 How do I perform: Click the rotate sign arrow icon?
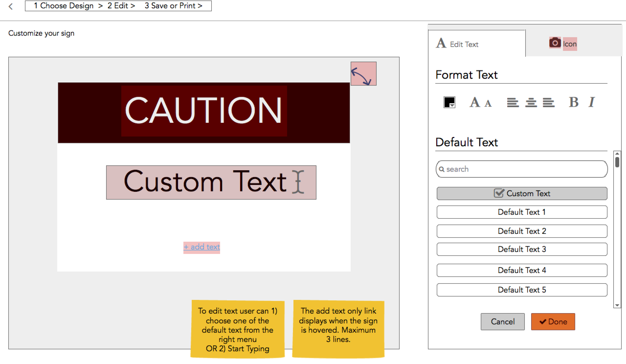363,74
